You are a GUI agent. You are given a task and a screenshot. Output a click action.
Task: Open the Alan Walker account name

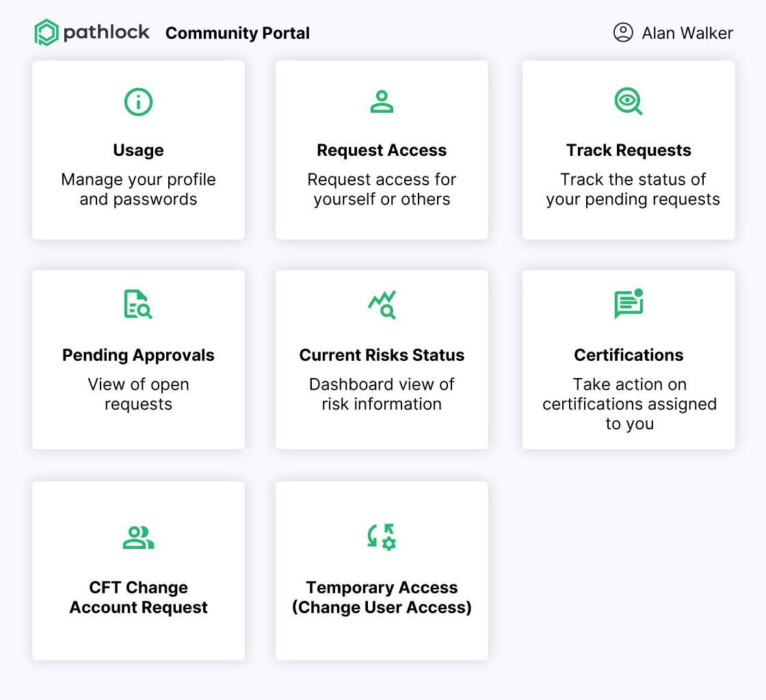point(687,33)
